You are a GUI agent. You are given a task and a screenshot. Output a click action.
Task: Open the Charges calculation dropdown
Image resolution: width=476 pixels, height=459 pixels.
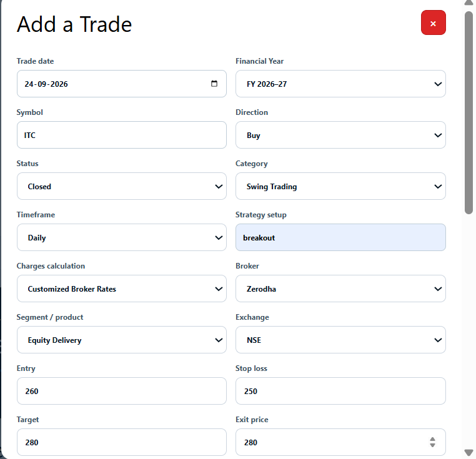121,289
